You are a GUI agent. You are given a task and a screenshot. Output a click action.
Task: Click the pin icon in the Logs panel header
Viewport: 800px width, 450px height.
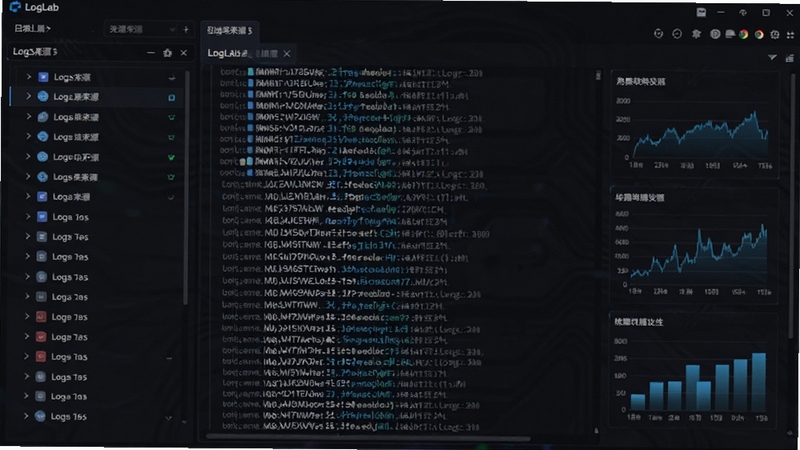click(167, 53)
